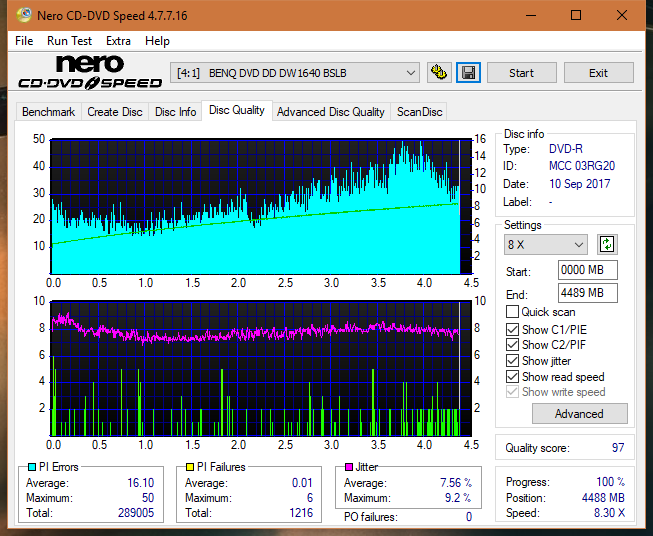This screenshot has height=536, width=653.
Task: Disable Show C2/PIF checkbox
Action: (512, 345)
